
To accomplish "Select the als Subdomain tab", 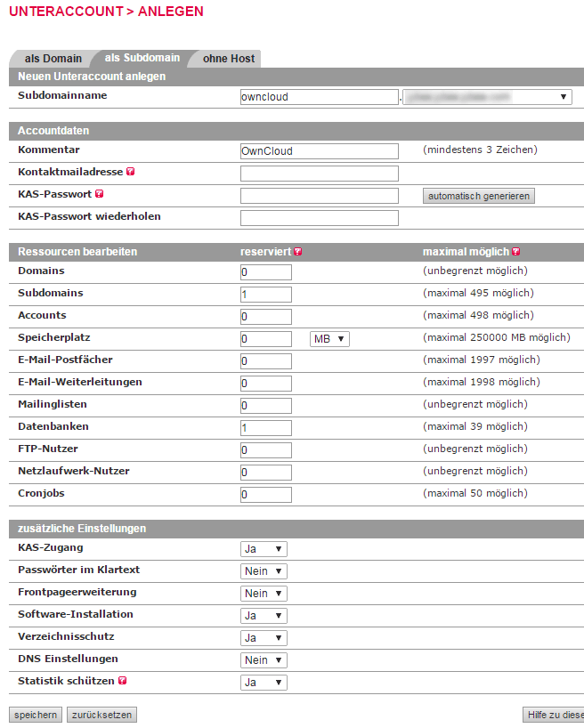I will tap(142, 58).
